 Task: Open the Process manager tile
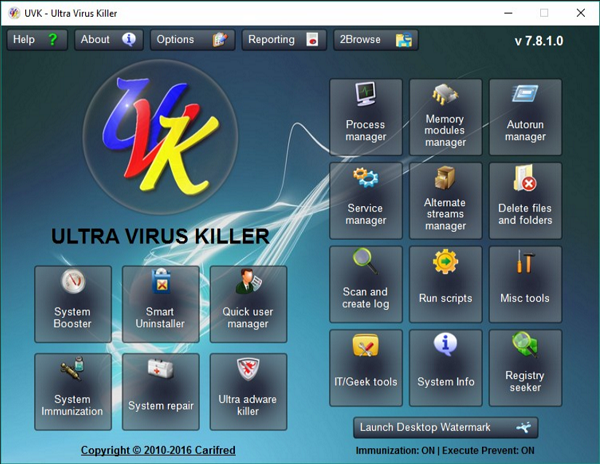(x=366, y=117)
